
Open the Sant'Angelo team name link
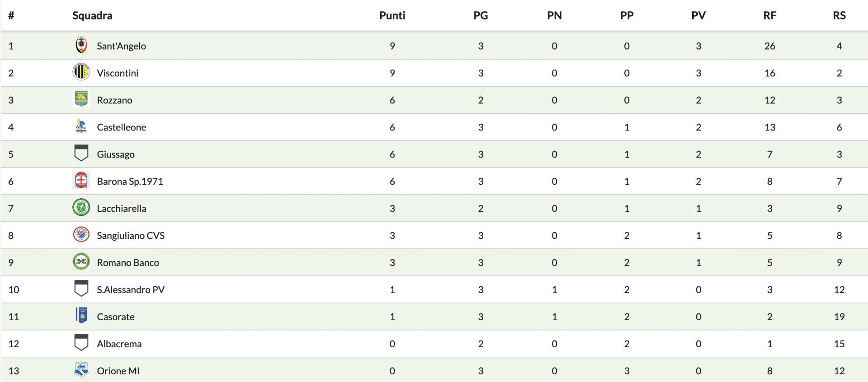(x=121, y=46)
